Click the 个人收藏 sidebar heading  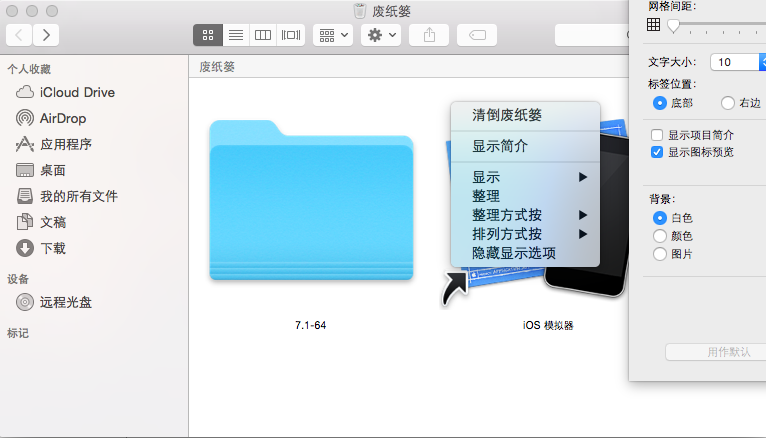(29, 69)
